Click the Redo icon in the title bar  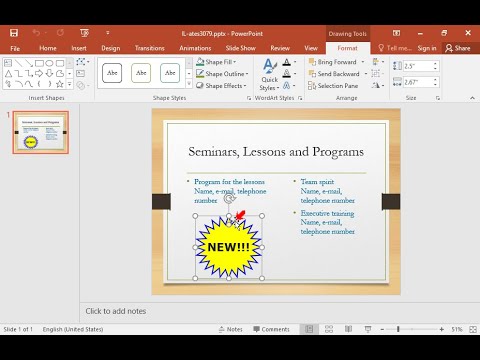[x=60, y=33]
